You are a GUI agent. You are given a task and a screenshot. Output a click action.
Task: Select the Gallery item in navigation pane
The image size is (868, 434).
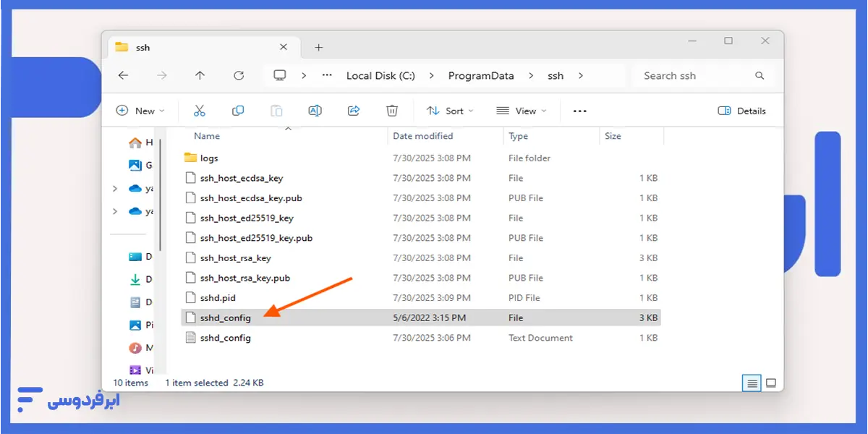pyautogui.click(x=140, y=165)
